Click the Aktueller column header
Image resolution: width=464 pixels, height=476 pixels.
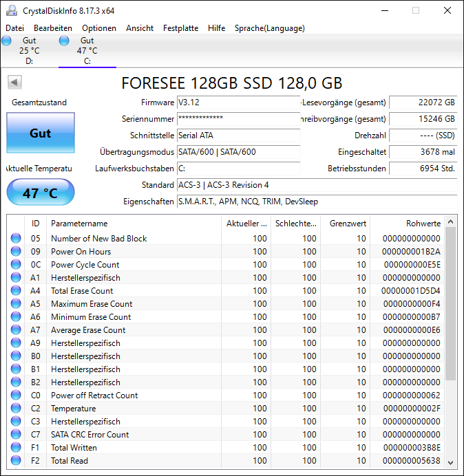[x=246, y=224]
